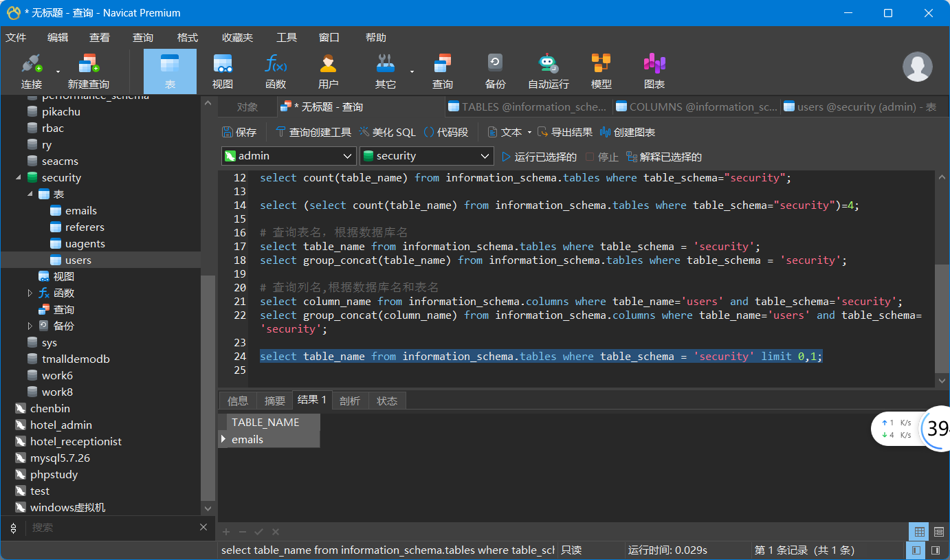Click the 新建查询 new query icon
The image size is (950, 560).
coord(89,71)
